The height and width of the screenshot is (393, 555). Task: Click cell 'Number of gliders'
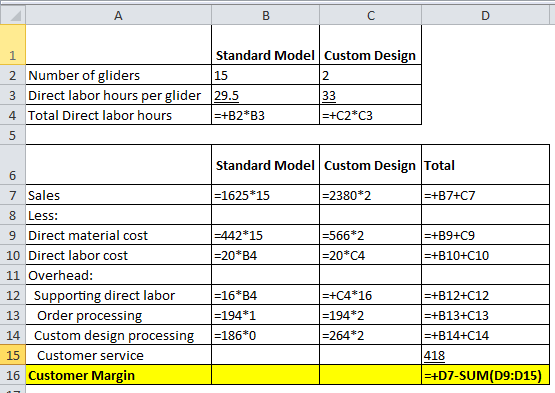click(x=119, y=75)
